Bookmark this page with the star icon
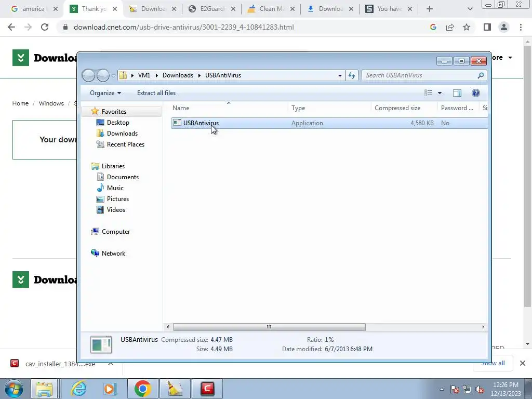 tap(467, 27)
